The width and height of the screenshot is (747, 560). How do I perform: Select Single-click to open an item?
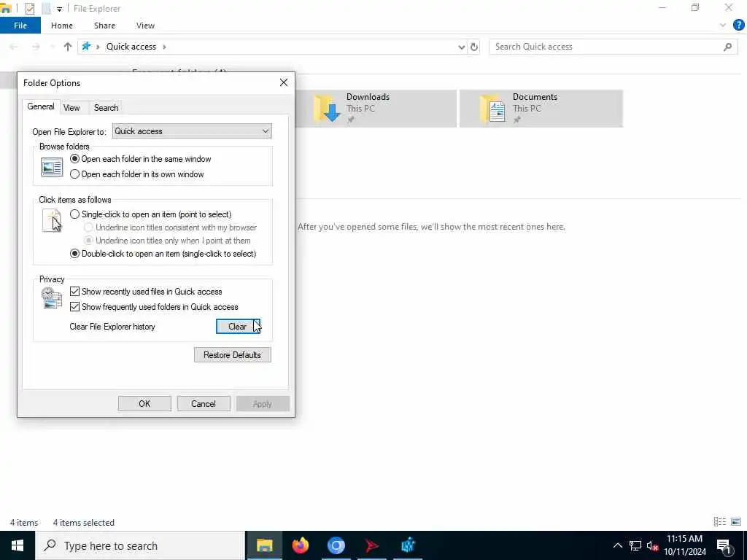point(150,214)
